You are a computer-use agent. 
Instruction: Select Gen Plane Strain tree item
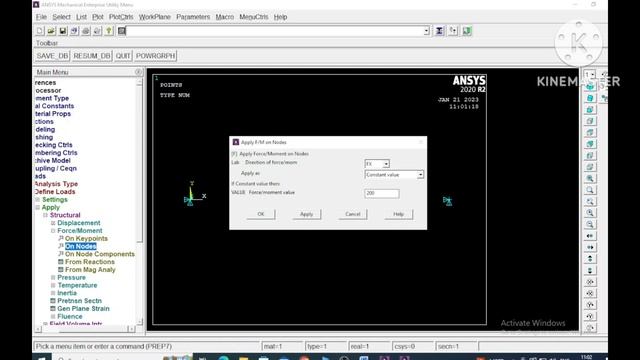83,309
